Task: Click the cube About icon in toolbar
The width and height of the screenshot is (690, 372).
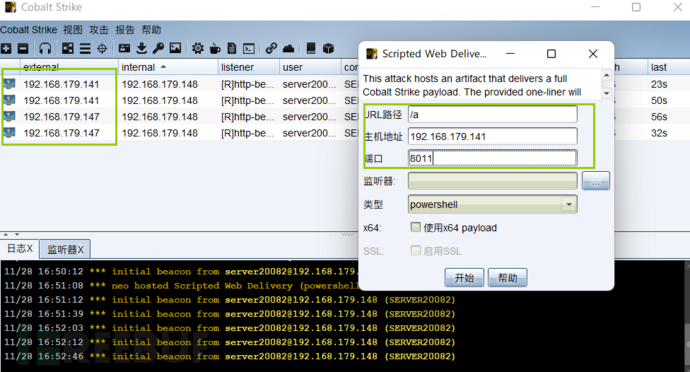Action: (328, 48)
